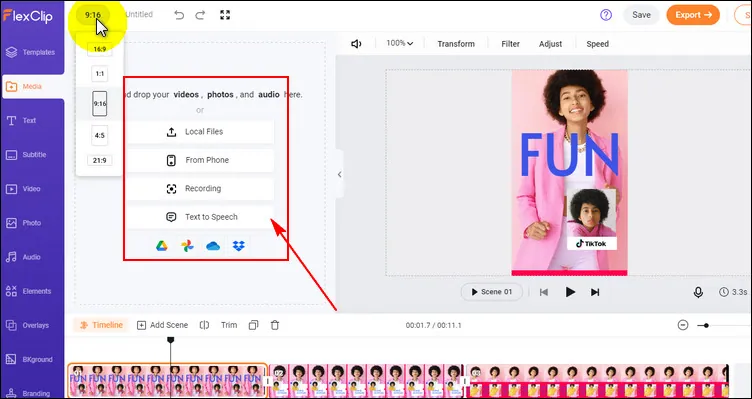Click the FlexClip logo
The image size is (752, 399).
27,15
